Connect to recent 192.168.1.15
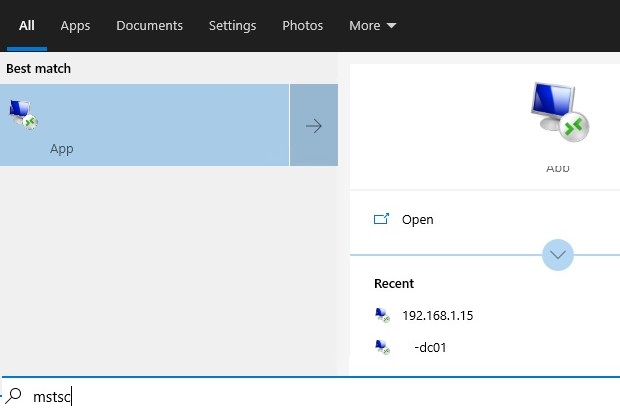Viewport: 620px width, 411px height. tap(437, 315)
